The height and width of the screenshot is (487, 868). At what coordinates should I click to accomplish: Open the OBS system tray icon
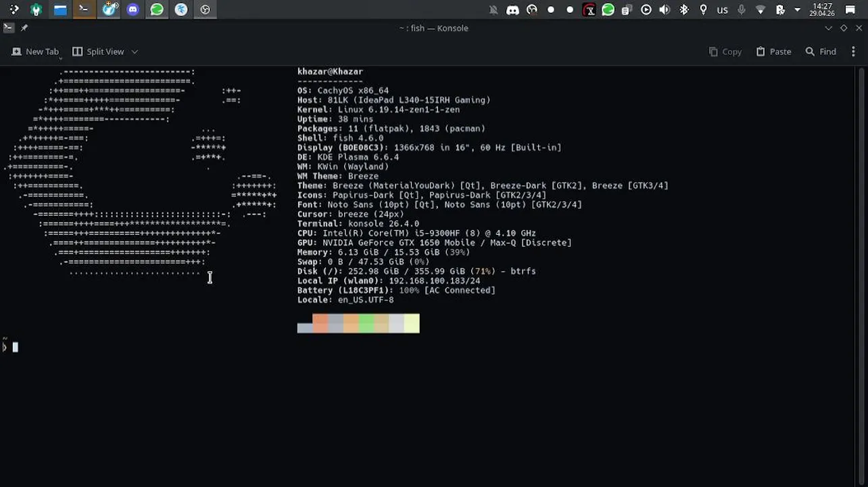click(532, 9)
